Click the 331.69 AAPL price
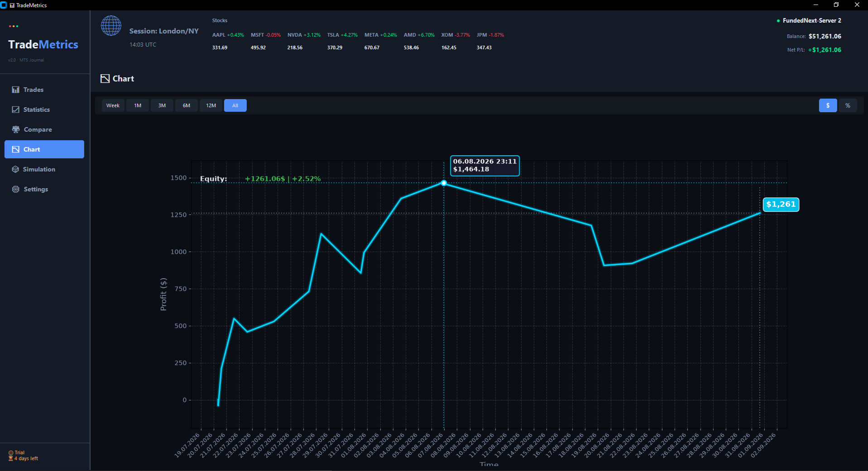868x471 pixels. (220, 48)
